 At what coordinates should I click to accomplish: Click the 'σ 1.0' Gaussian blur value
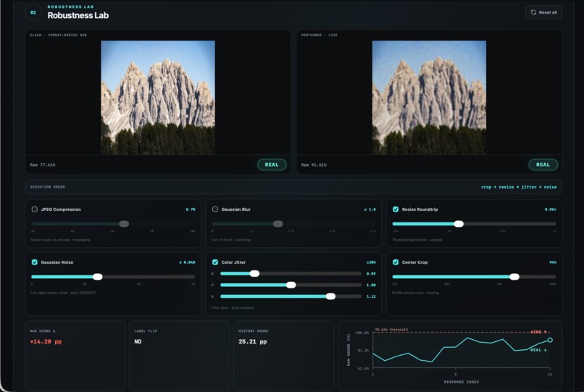point(370,209)
